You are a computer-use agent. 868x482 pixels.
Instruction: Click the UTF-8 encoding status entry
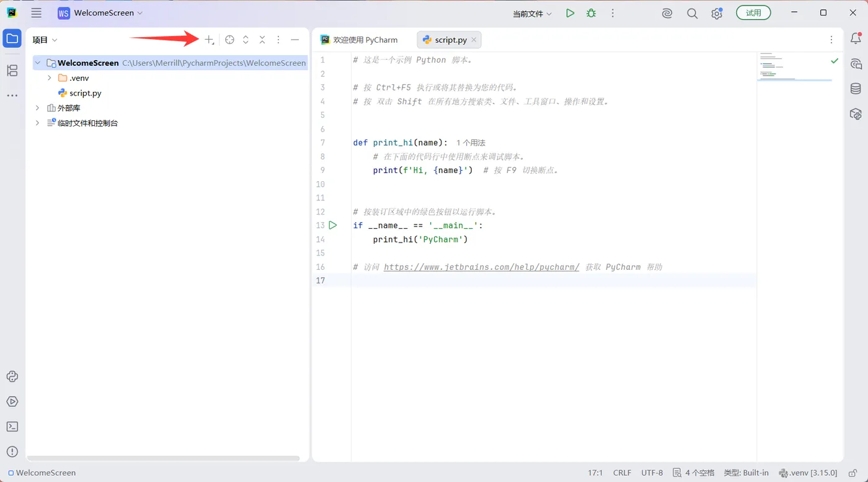652,473
